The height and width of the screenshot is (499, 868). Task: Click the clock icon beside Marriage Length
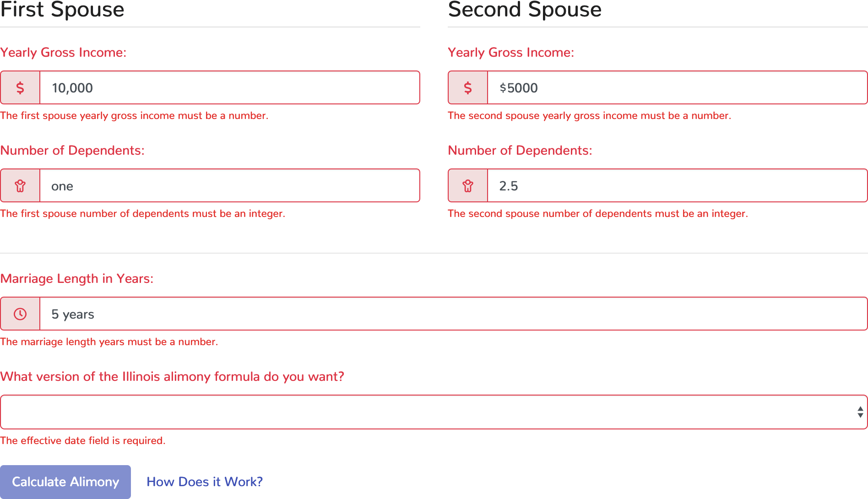(x=20, y=313)
